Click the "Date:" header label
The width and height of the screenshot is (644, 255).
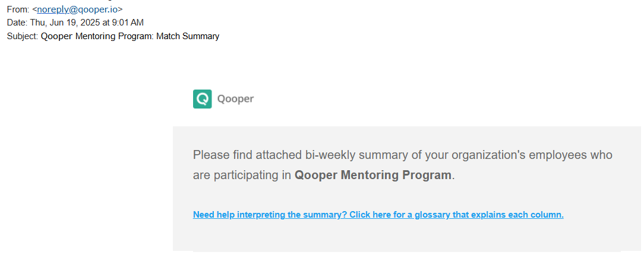point(17,23)
